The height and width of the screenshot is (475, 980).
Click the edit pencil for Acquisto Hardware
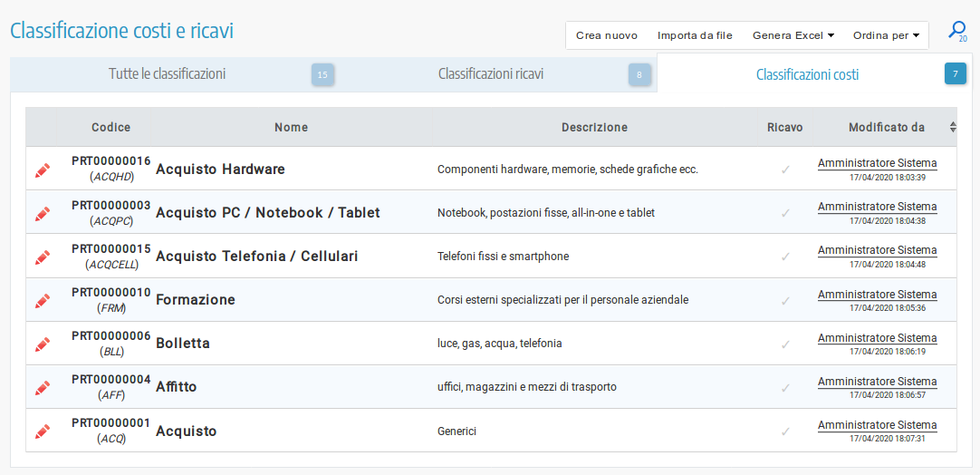pos(42,170)
